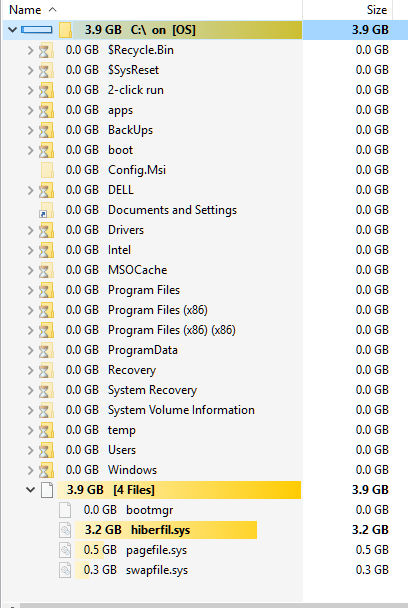The image size is (408, 608).
Task: Click the swapfile.sys file icon
Action: tap(65, 570)
